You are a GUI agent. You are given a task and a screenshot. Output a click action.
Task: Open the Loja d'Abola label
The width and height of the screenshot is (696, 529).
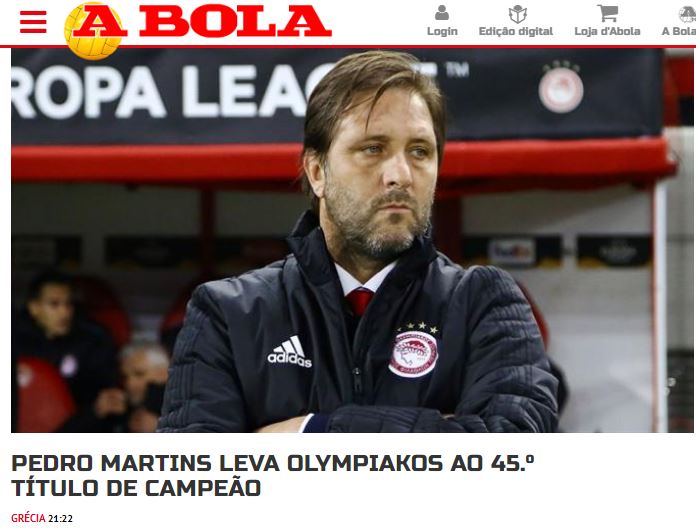(x=607, y=32)
